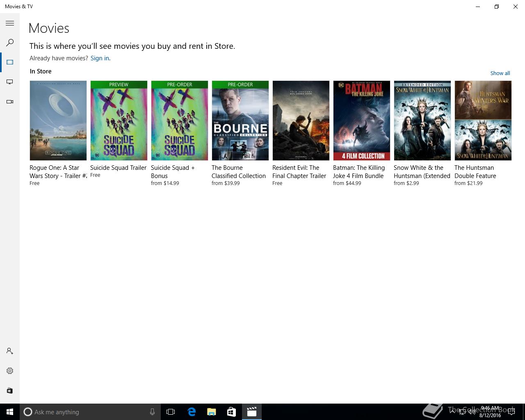Click Show all for In Store
The height and width of the screenshot is (420, 525).
tap(500, 73)
